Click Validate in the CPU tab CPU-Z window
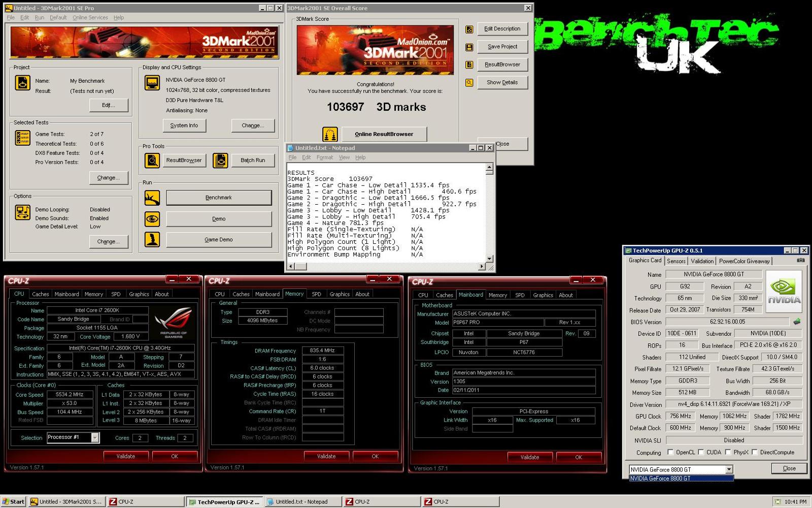Screen dimensions: 812x508 126,456
